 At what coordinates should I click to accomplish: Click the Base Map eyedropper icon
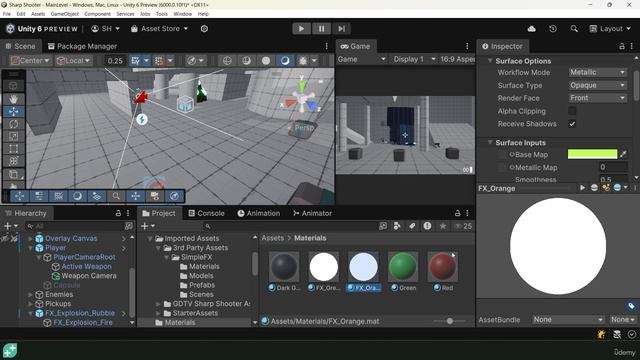tap(623, 154)
